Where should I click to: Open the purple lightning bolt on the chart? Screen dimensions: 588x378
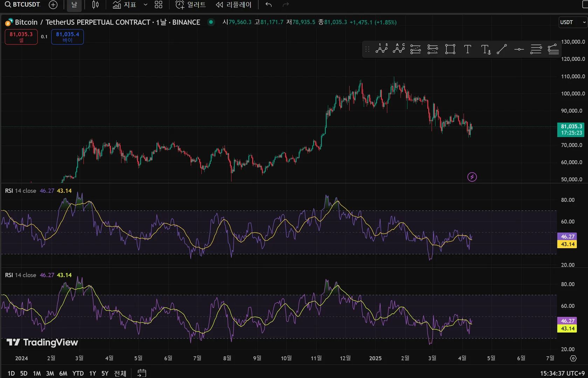pos(472,177)
